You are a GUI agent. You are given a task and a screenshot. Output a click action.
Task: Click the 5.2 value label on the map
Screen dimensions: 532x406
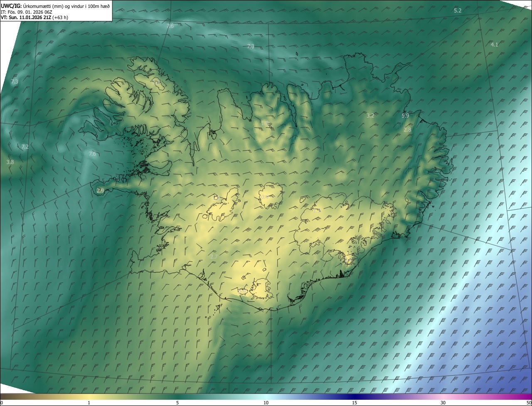[458, 10]
